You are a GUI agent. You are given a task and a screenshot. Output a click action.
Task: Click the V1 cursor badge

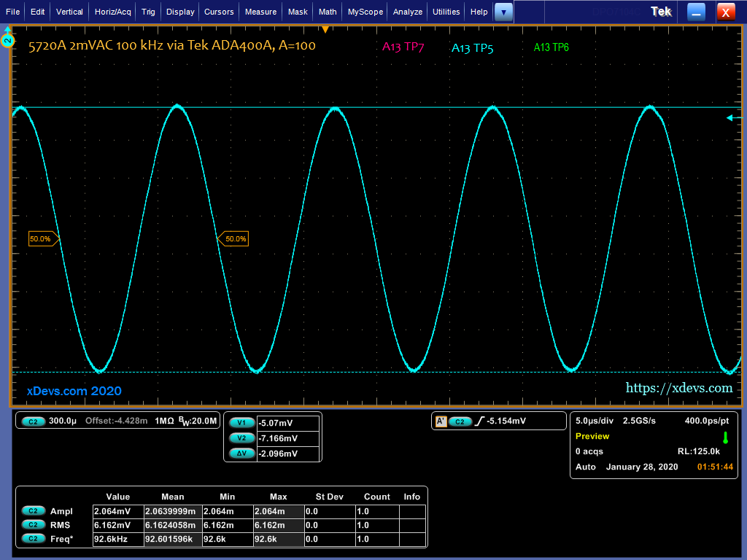click(x=241, y=423)
